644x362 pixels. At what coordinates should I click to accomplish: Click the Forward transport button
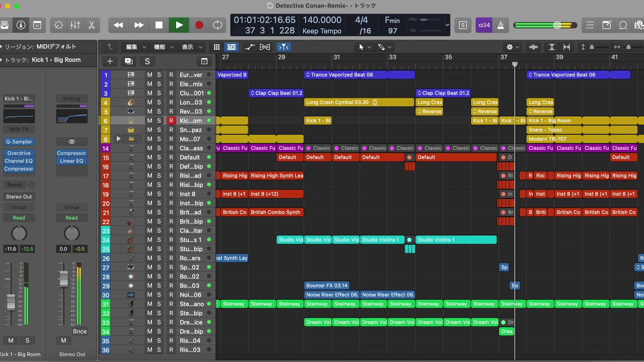pyautogui.click(x=139, y=25)
